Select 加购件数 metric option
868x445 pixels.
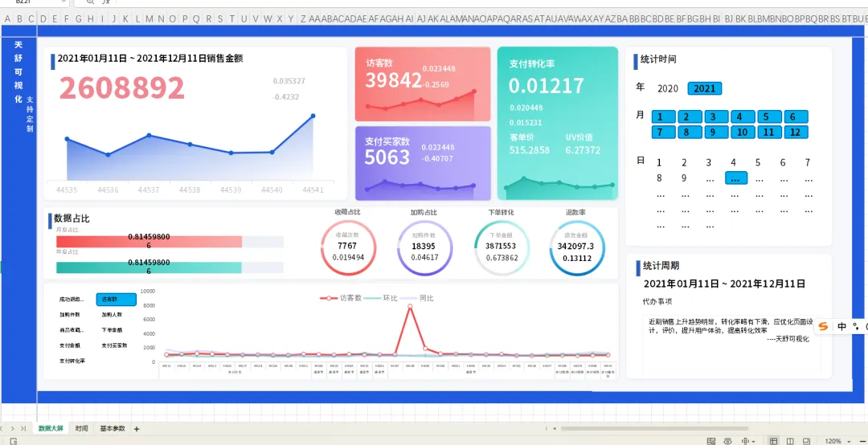point(70,315)
